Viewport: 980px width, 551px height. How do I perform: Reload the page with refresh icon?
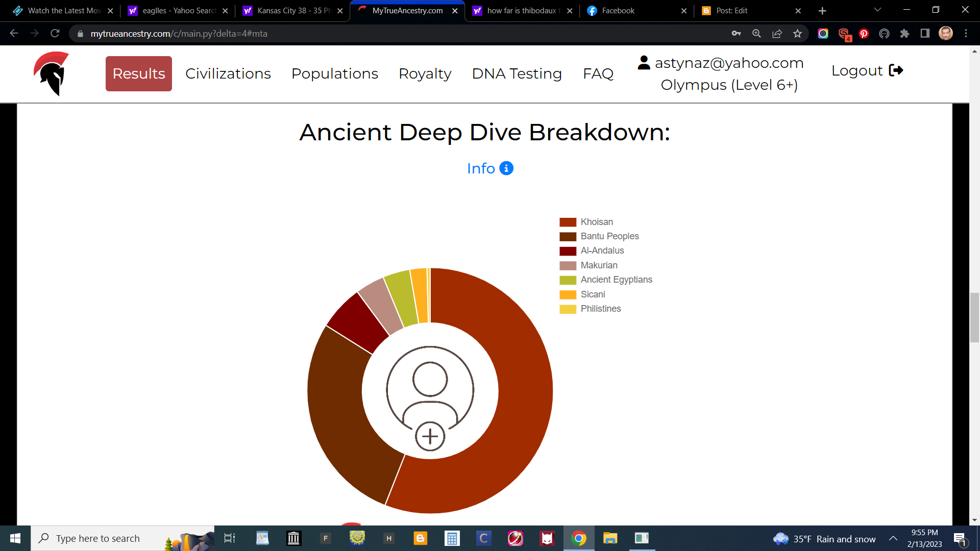coord(55,34)
